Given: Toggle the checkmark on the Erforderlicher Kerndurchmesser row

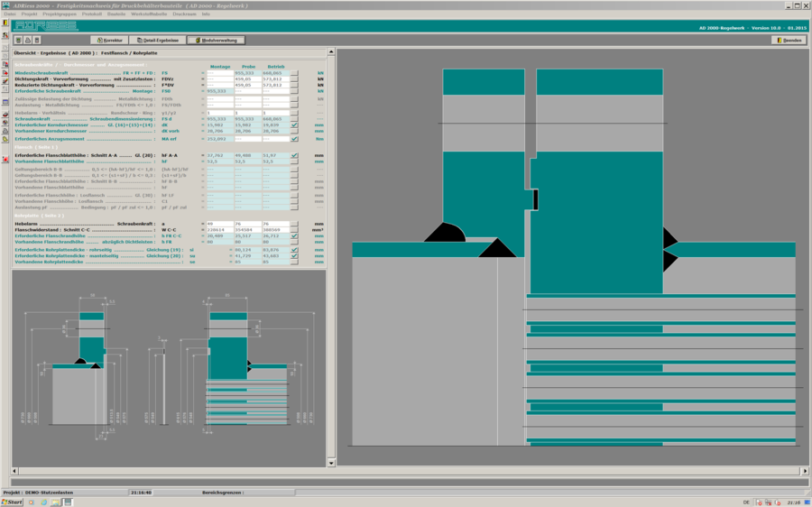Looking at the screenshot, I should point(294,125).
